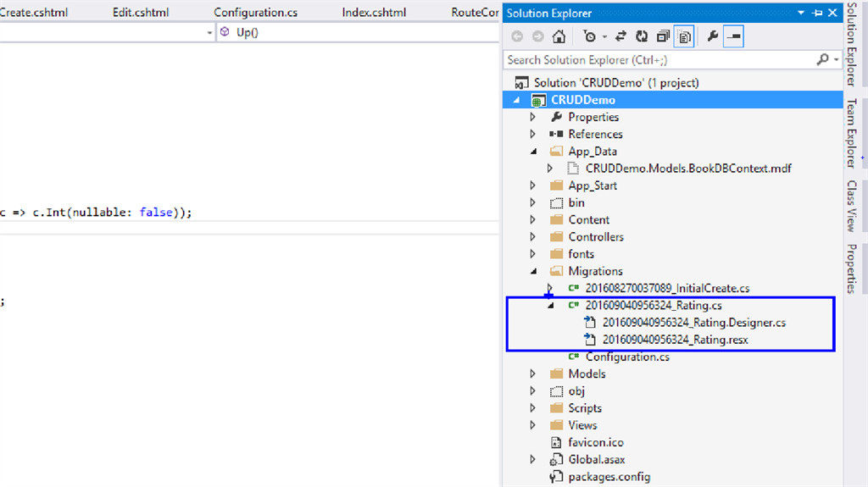868x487 pixels.
Task: Click Collapse All icon in Solution Explorer
Action: (x=663, y=36)
